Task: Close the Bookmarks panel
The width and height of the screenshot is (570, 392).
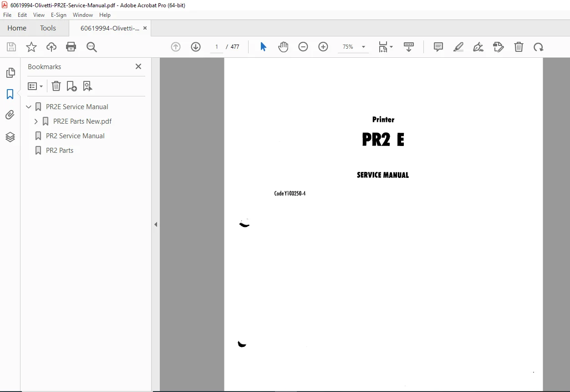Action: [138, 66]
